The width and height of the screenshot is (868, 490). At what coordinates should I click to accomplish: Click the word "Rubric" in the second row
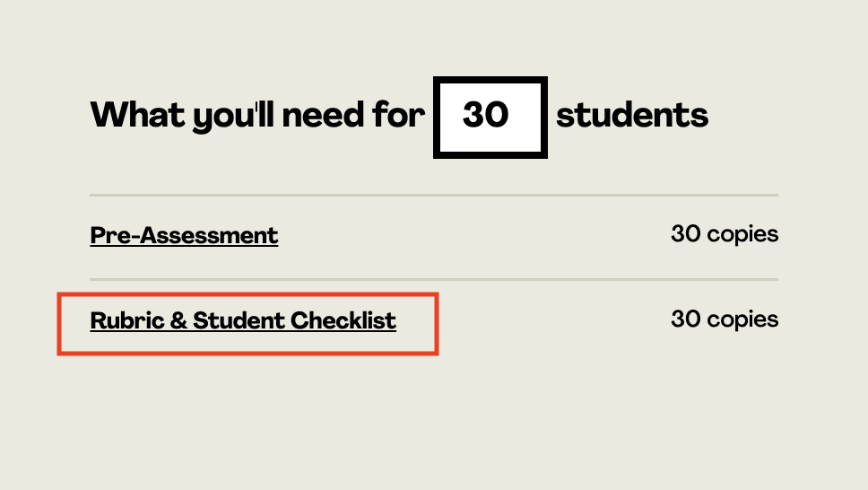[127, 321]
